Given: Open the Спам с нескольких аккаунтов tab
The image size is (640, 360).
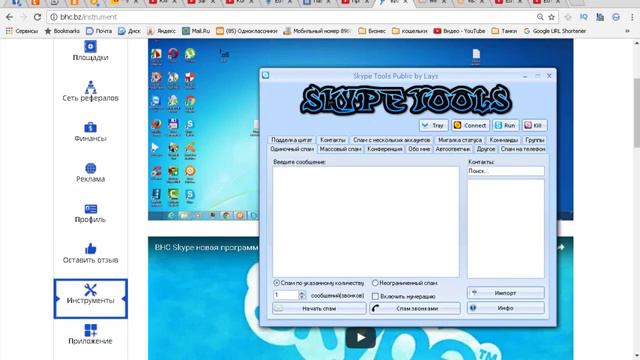Looking at the screenshot, I should click(391, 140).
